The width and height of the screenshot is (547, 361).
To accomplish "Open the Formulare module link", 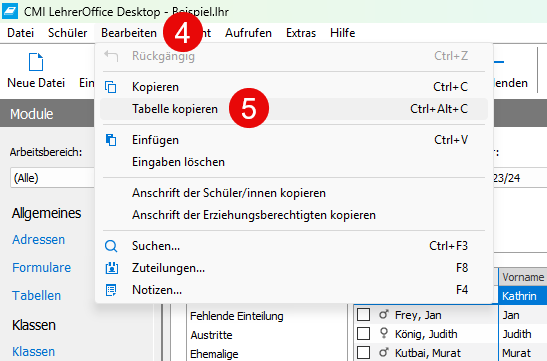I will pyautogui.click(x=42, y=268).
